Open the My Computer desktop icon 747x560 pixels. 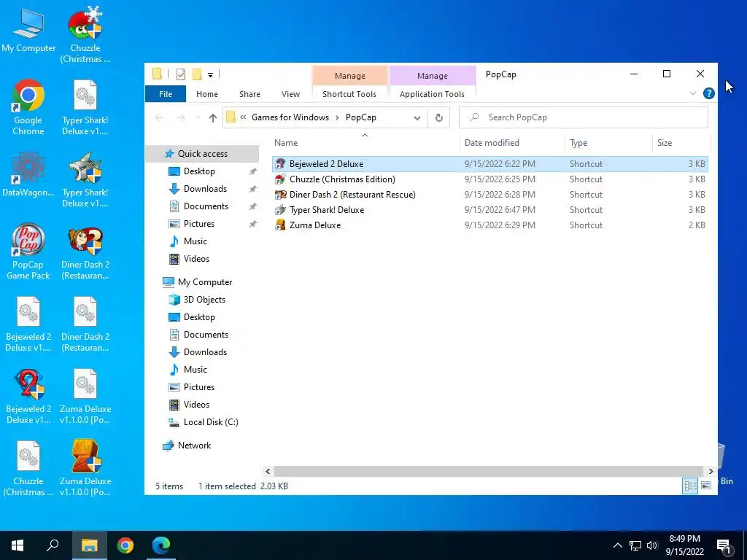tap(28, 31)
